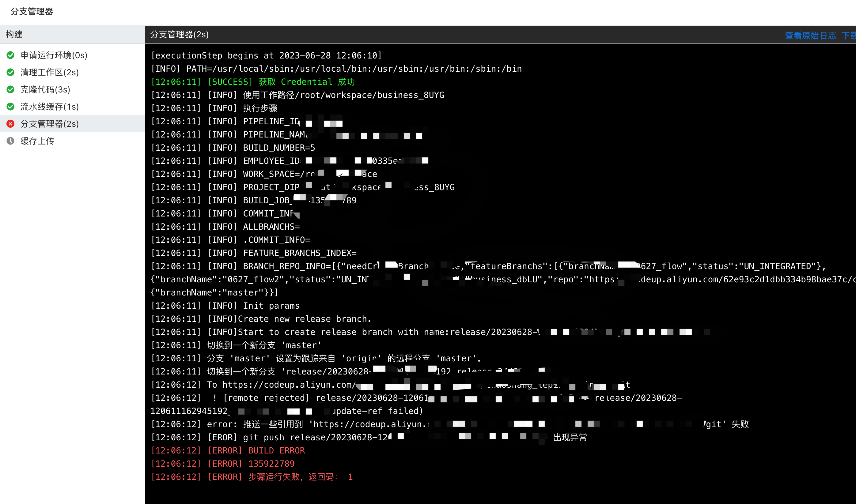The width and height of the screenshot is (856, 504).
Task: Select 流水线缓存(1s) in the step list
Action: tap(50, 107)
